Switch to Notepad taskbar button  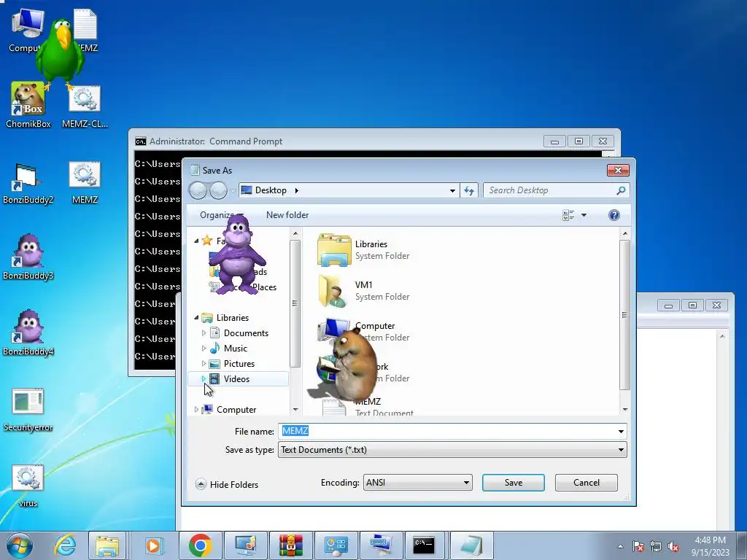pos(471,545)
